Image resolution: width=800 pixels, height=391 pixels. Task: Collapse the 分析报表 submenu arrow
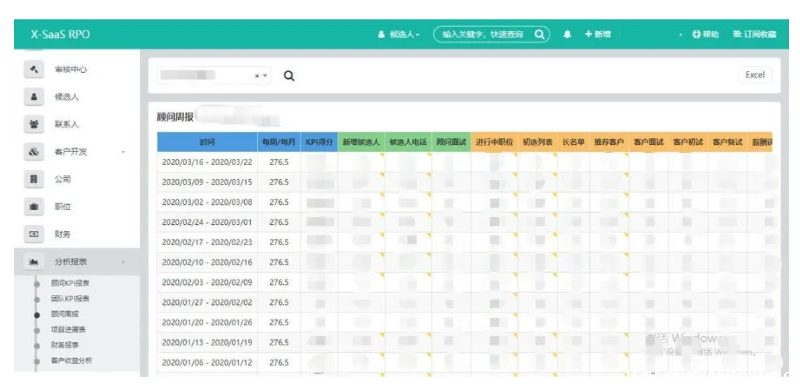tap(123, 262)
